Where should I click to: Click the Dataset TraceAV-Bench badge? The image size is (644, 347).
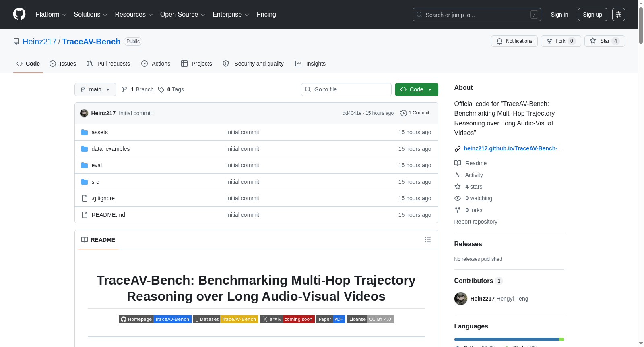(226, 319)
